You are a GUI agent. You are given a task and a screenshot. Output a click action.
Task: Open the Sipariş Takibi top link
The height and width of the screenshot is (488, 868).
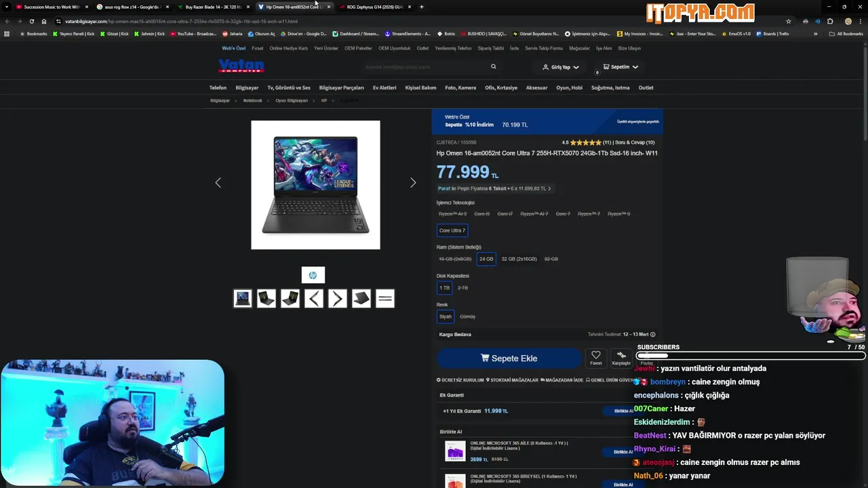pyautogui.click(x=490, y=48)
